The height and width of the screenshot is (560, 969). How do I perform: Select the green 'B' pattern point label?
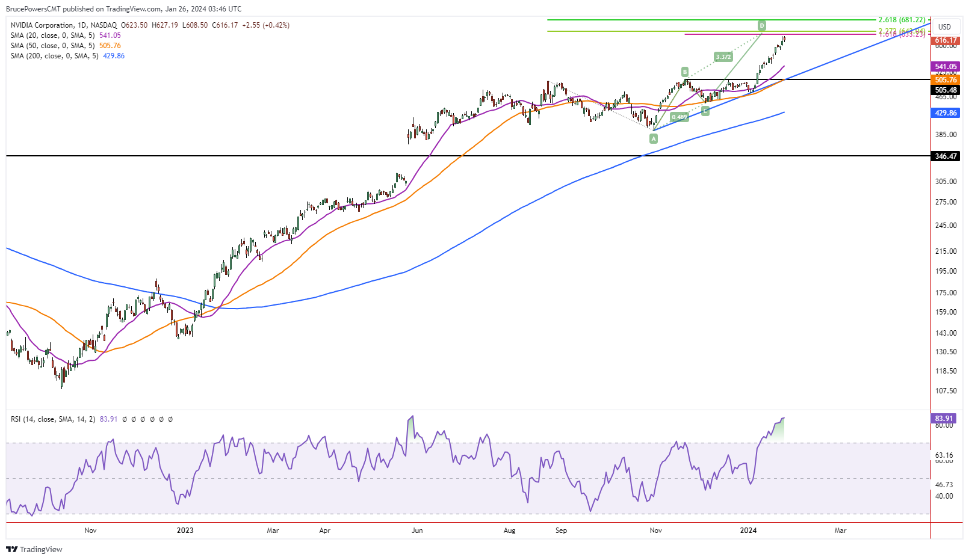pyautogui.click(x=685, y=72)
